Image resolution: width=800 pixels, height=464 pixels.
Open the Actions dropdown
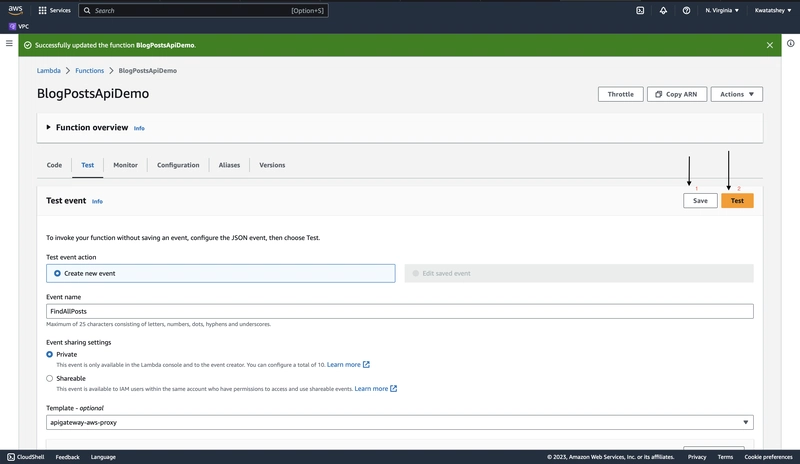736,94
